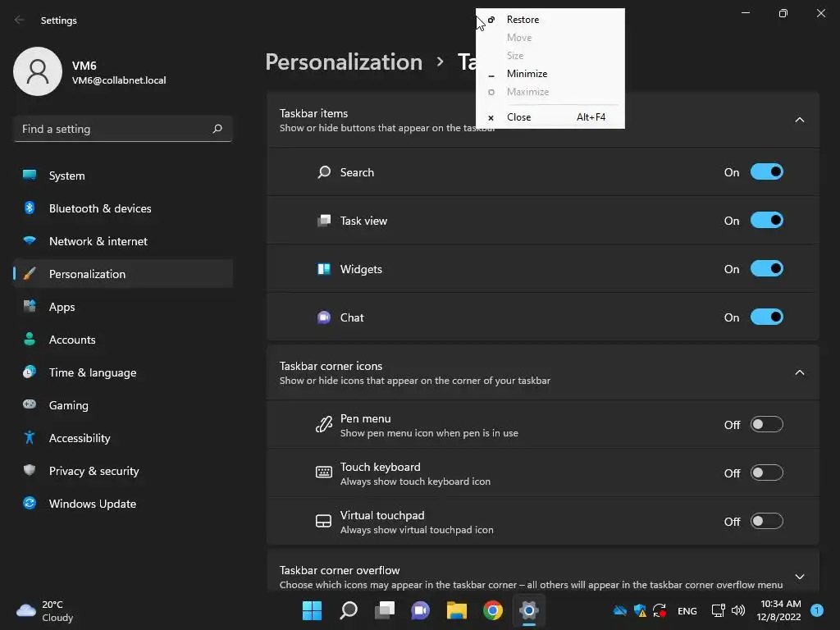Click the notification count badge

click(817, 610)
